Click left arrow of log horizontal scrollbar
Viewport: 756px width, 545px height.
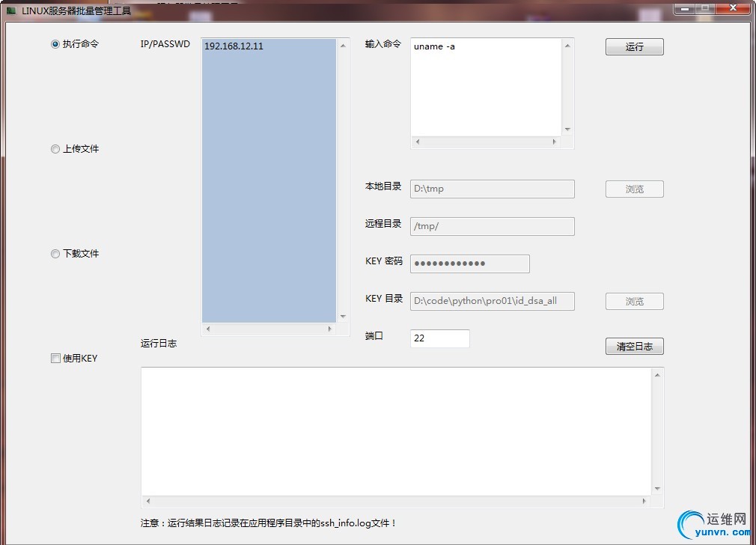(148, 501)
